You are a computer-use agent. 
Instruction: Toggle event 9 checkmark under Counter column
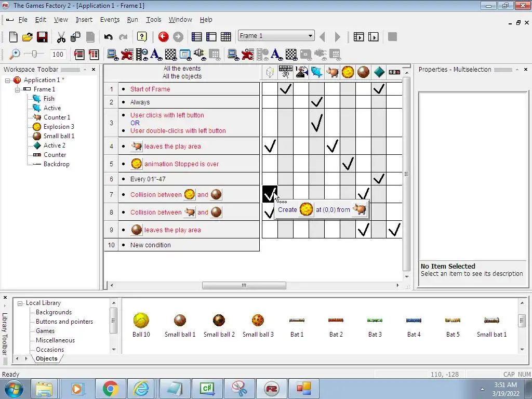click(x=394, y=230)
